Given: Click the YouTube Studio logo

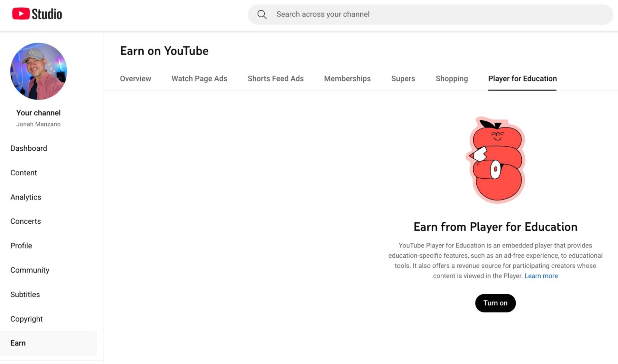Looking at the screenshot, I should point(37,14).
